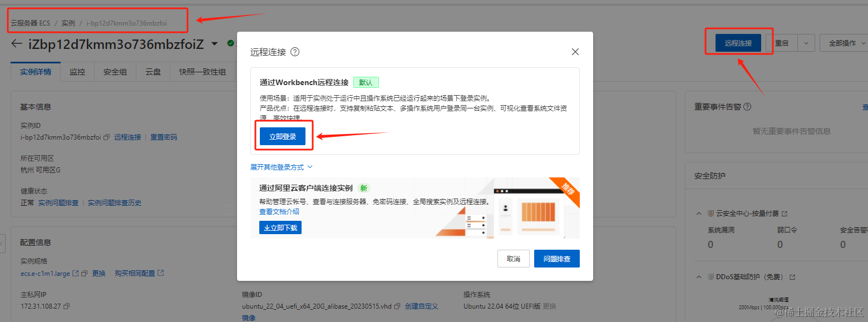The width and height of the screenshot is (868, 322).
Task: Click 实例 in the breadcrumb
Action: (x=68, y=23)
